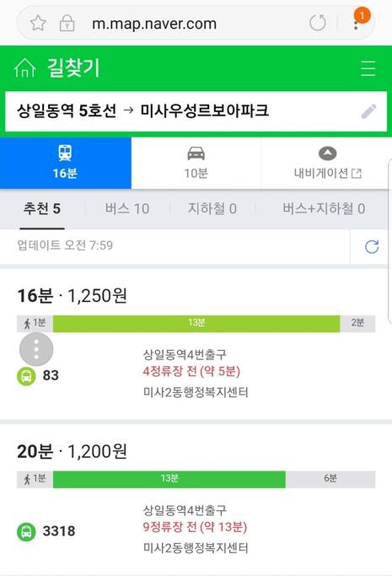Image resolution: width=392 pixels, height=576 pixels.
Task: Refresh route results with blue arrow icon
Action: tap(372, 246)
